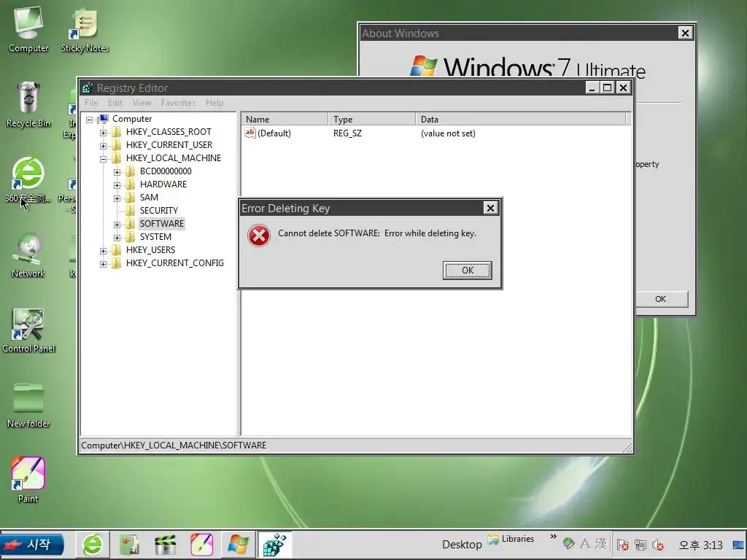747x560 pixels.
Task: Open the Network desktop icon
Action: (28, 255)
